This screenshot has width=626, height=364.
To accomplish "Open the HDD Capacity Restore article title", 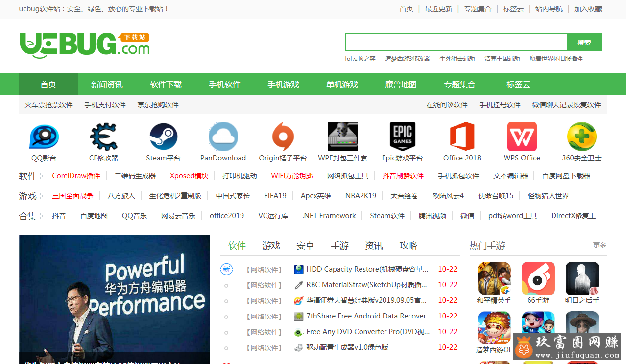I will [x=367, y=269].
